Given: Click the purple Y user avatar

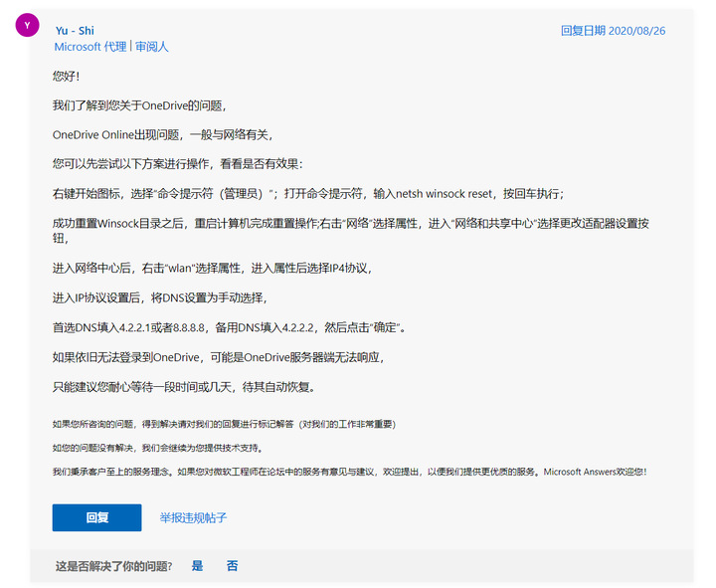Looking at the screenshot, I should pos(27,25).
